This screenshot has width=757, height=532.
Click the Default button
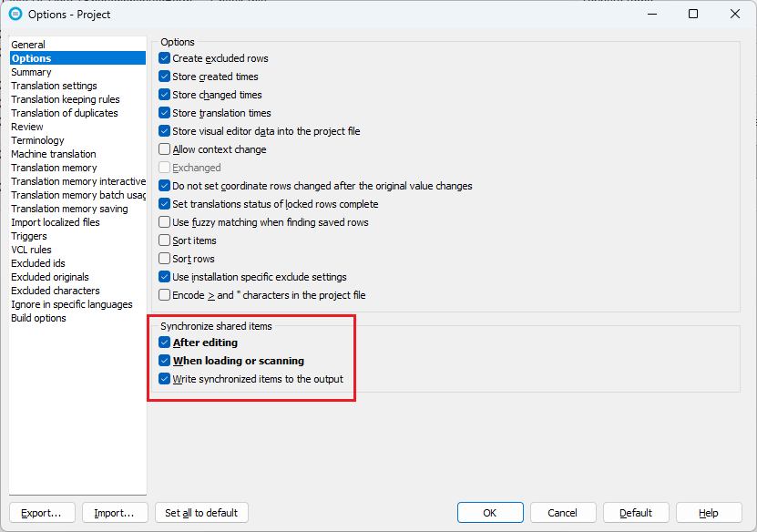point(636,513)
